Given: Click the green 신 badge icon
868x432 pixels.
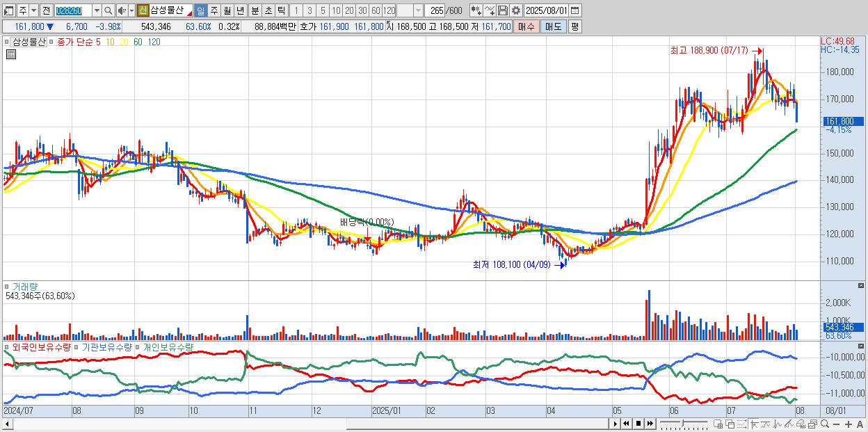Looking at the screenshot, I should (143, 10).
